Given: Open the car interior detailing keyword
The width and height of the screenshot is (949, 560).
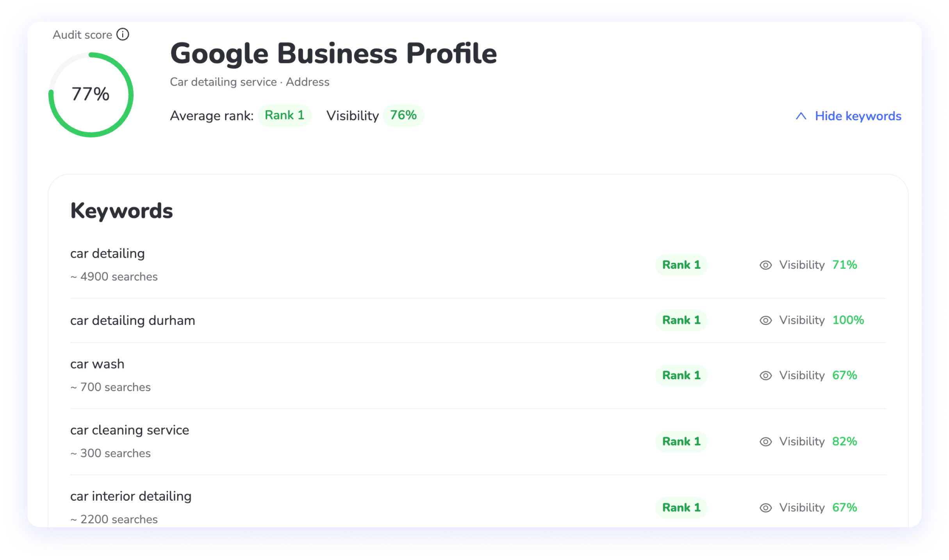Looking at the screenshot, I should (131, 496).
